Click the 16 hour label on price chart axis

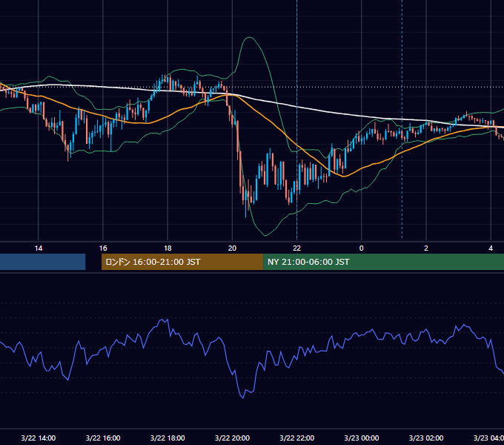point(103,248)
